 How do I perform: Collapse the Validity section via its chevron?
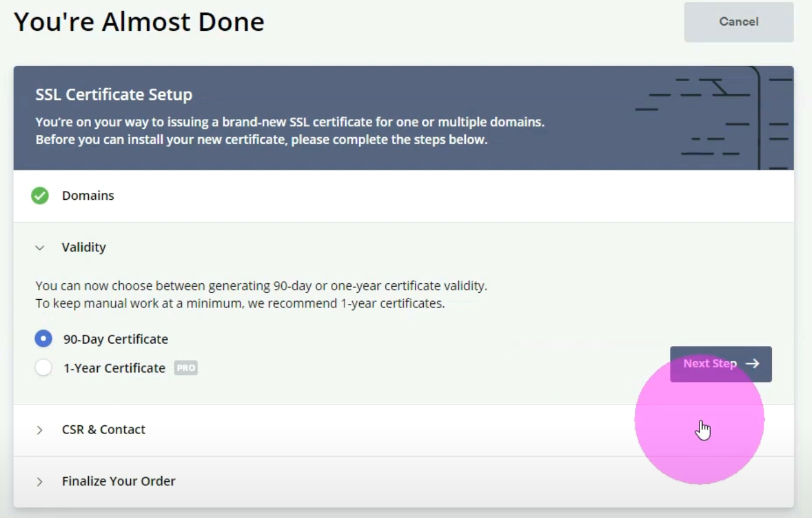click(x=40, y=248)
